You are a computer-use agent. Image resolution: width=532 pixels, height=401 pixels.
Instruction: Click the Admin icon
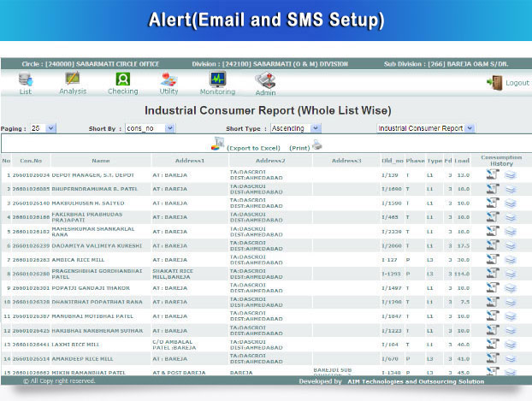point(265,81)
